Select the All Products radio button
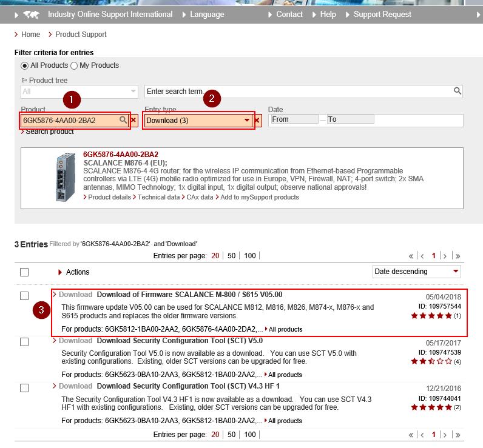The height and width of the screenshot is (448, 483). point(24,65)
